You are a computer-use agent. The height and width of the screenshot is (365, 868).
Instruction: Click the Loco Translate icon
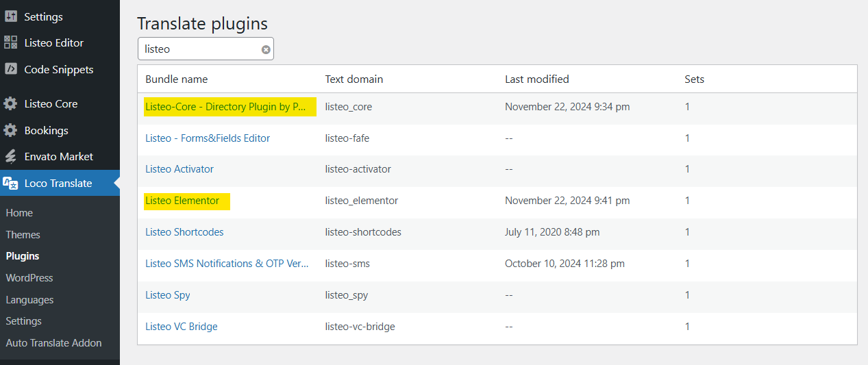[x=11, y=183]
